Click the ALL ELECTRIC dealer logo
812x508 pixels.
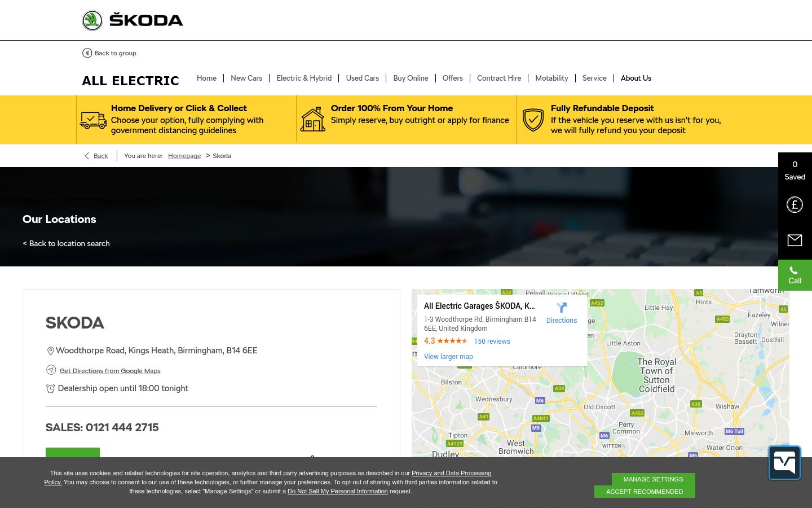point(130,81)
